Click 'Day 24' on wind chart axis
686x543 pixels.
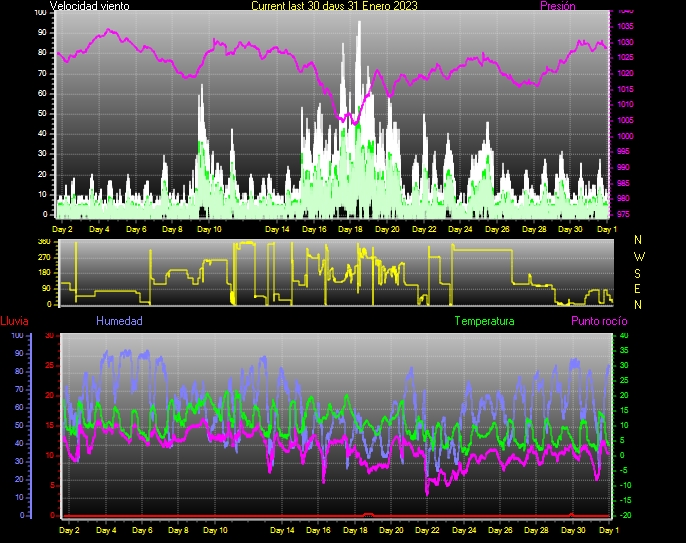coord(460,229)
